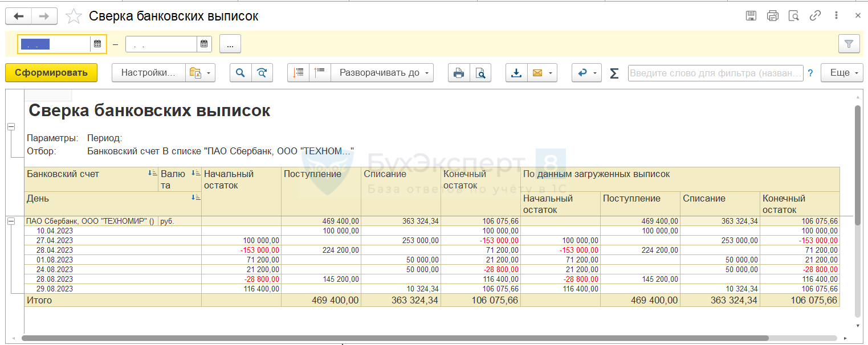868x345 pixels.
Task: Click the horizontal scrollbar at bottom
Action: tap(399, 338)
